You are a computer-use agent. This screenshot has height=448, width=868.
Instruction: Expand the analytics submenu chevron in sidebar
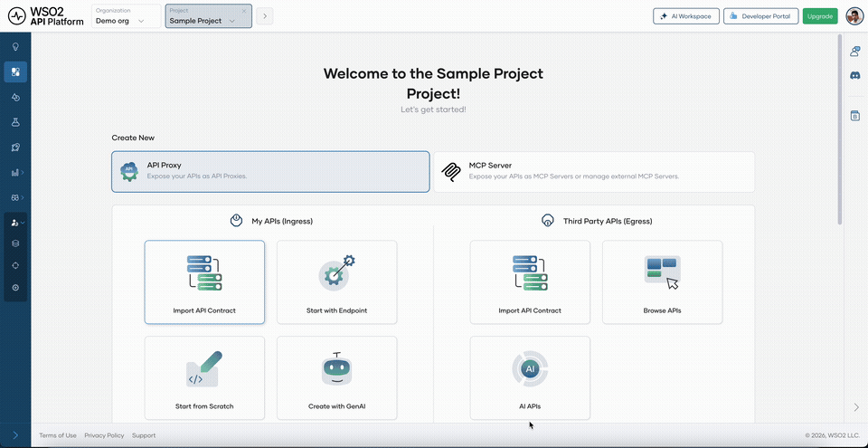tap(23, 173)
